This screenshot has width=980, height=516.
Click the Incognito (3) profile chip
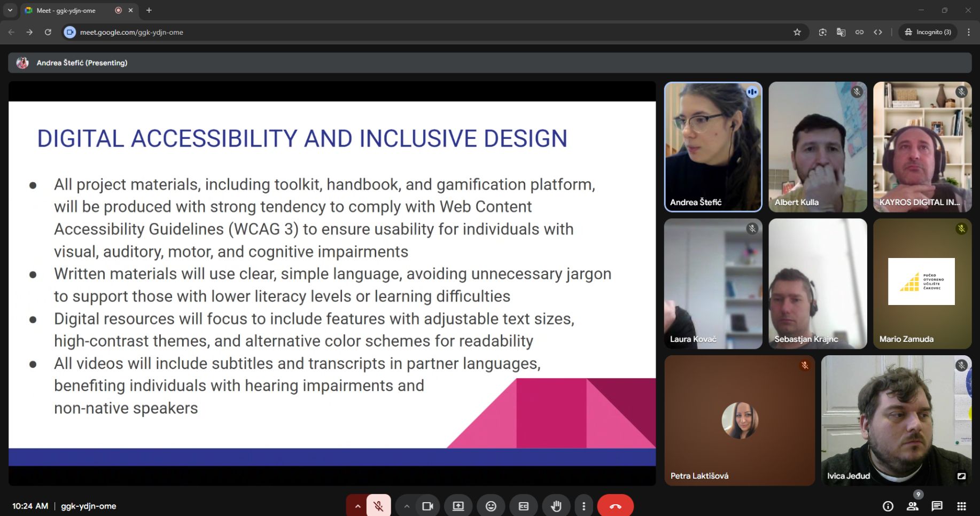click(928, 32)
